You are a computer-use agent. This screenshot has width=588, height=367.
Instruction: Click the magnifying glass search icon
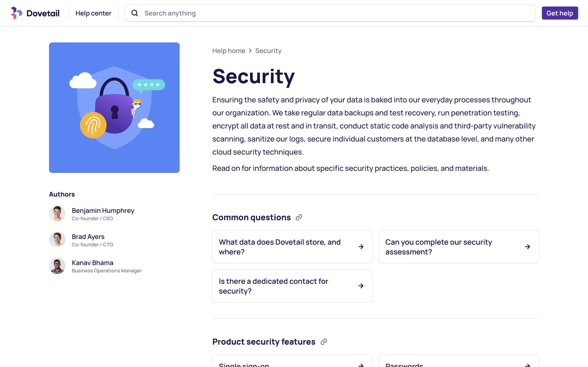pos(135,13)
